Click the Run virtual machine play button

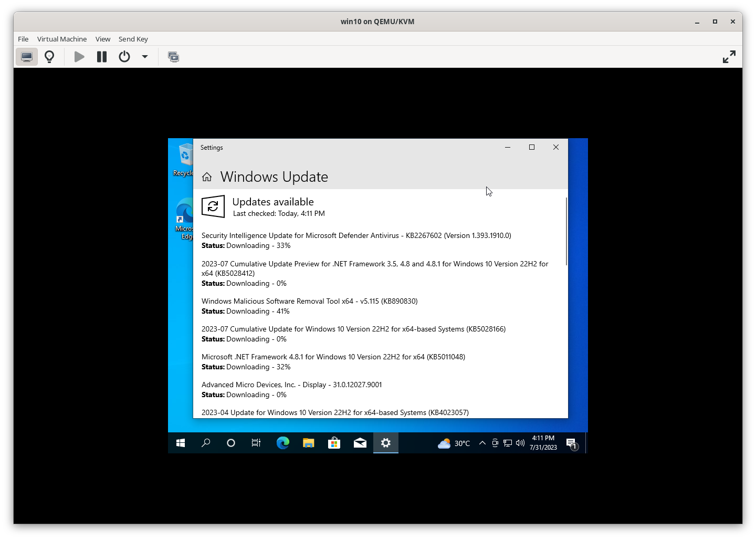tap(79, 57)
